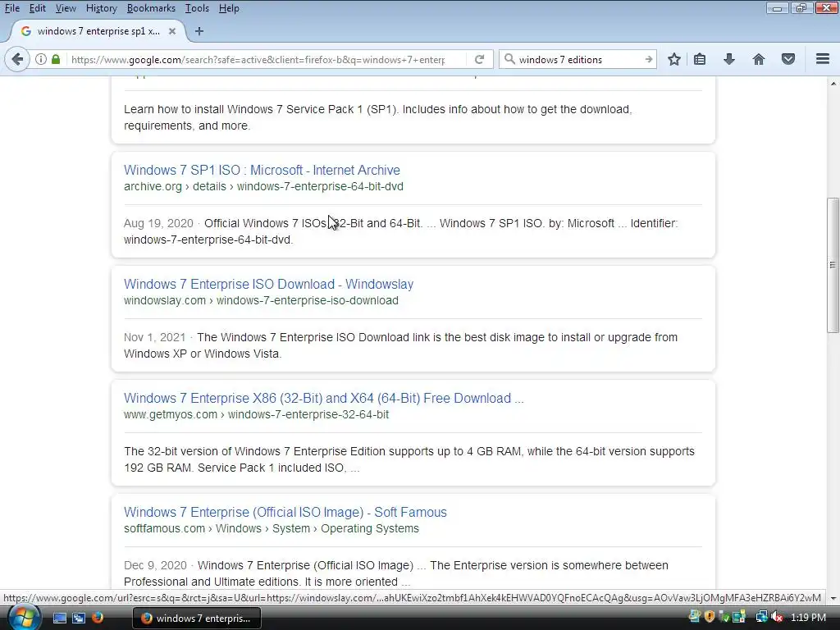The image size is (840, 630).
Task: Open Windows 7 Enterprise Official ISO Soft Famous link
Action: [x=285, y=512]
